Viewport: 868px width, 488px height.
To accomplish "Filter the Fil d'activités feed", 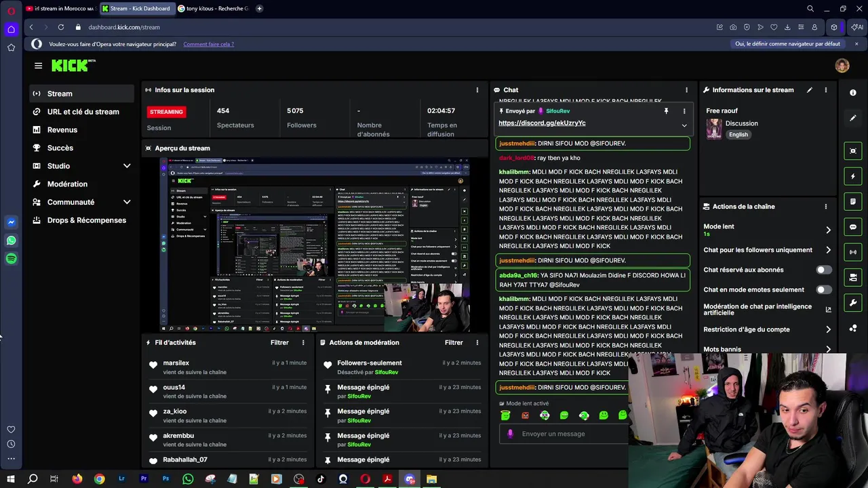I will tap(279, 342).
